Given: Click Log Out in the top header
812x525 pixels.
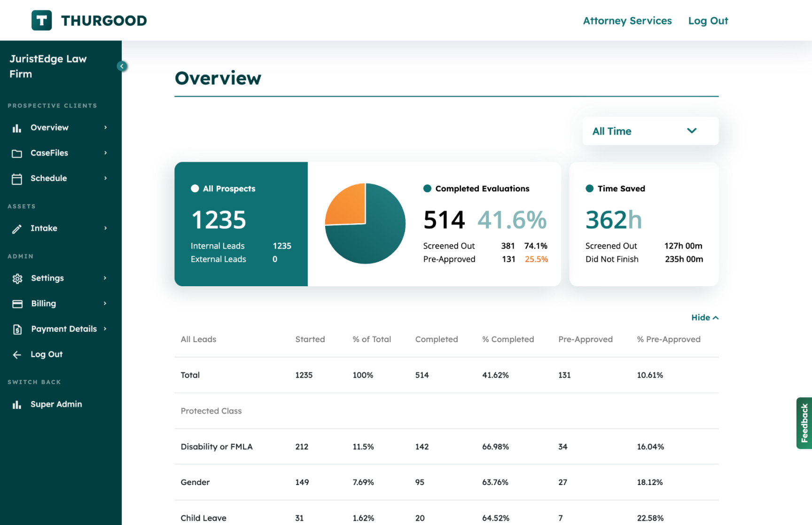Looking at the screenshot, I should 708,21.
